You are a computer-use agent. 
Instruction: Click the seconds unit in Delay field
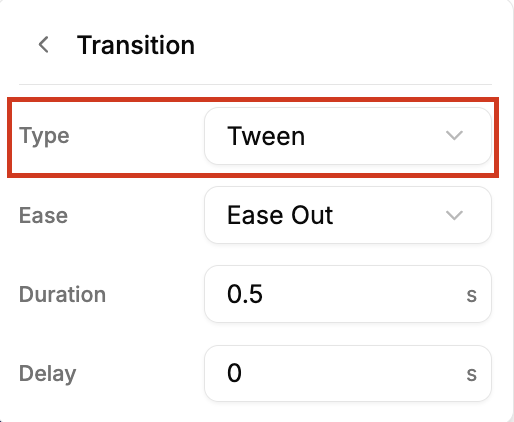click(471, 374)
